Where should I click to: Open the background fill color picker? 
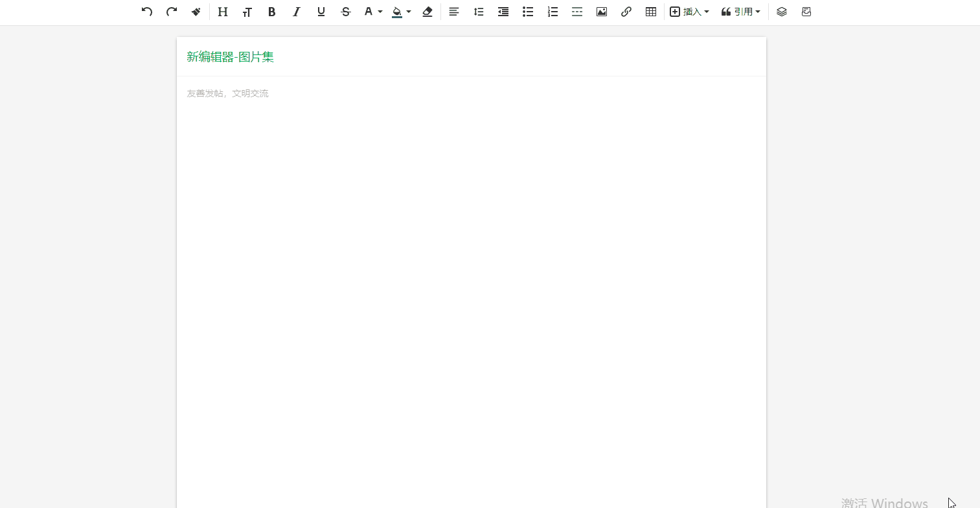401,12
